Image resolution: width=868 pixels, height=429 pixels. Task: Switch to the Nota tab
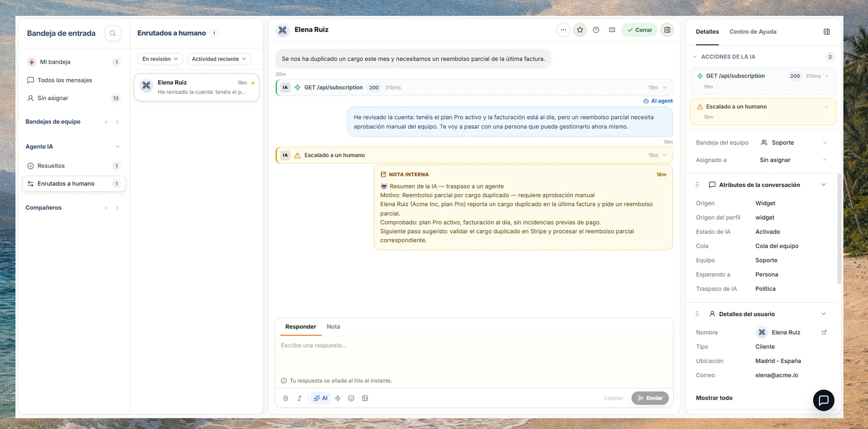[x=333, y=327]
